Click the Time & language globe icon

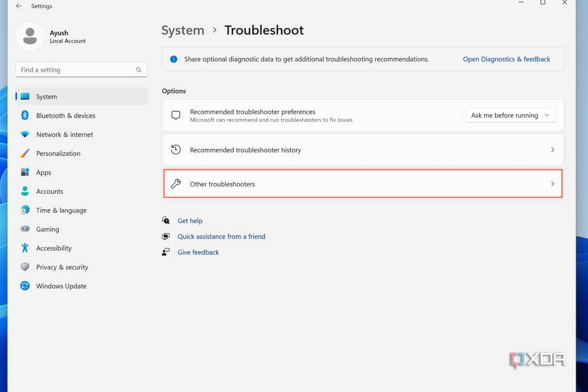click(25, 210)
